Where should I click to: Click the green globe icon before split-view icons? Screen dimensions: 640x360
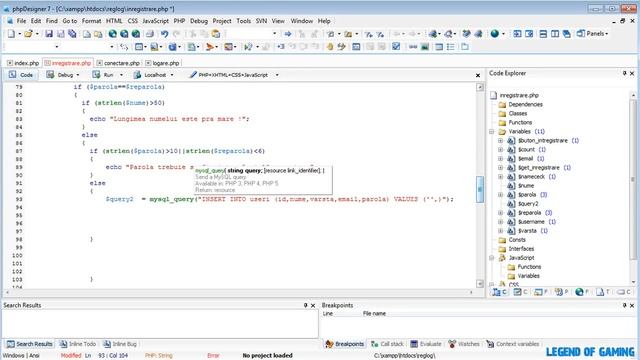coord(495,34)
